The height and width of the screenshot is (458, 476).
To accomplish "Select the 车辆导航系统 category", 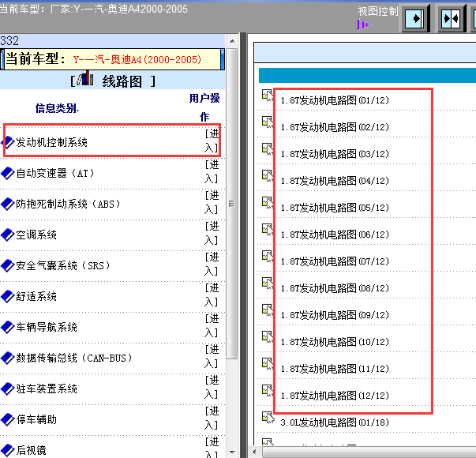I will pos(47,327).
